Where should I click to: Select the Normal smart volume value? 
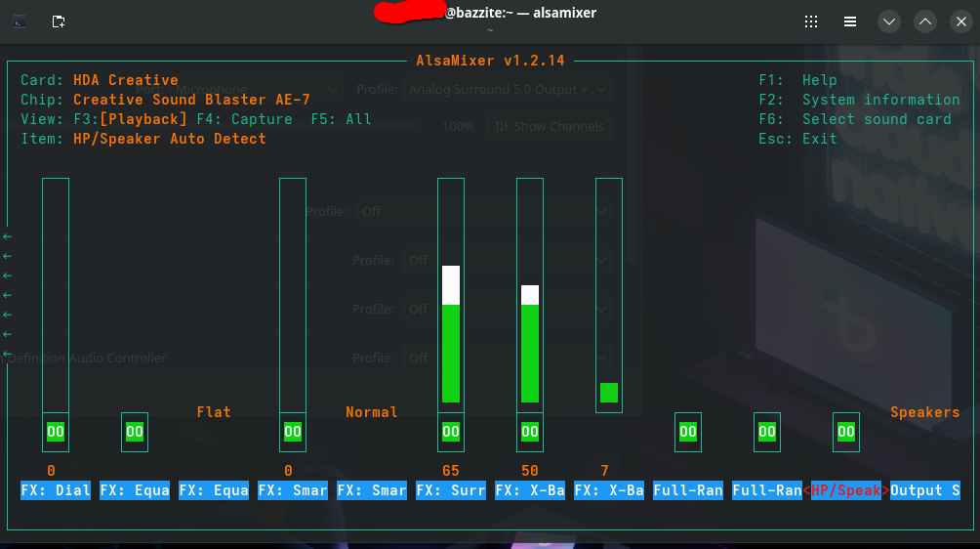(x=371, y=412)
